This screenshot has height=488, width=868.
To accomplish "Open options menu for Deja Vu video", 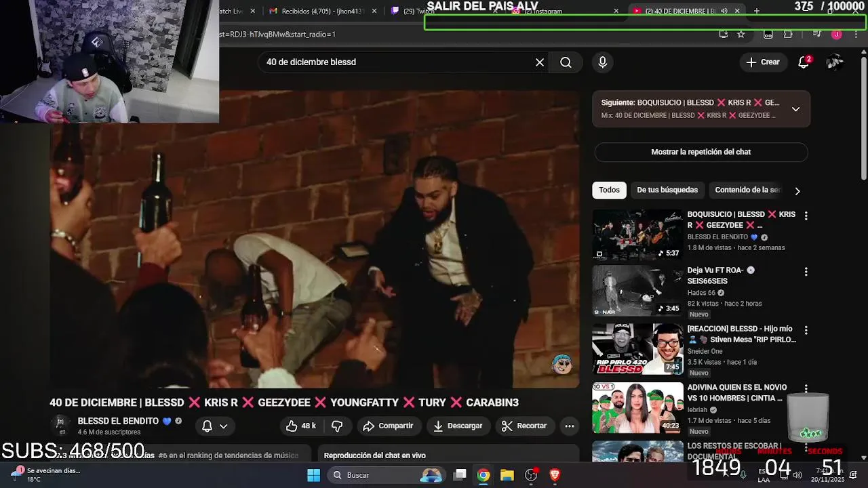I will [x=806, y=272].
